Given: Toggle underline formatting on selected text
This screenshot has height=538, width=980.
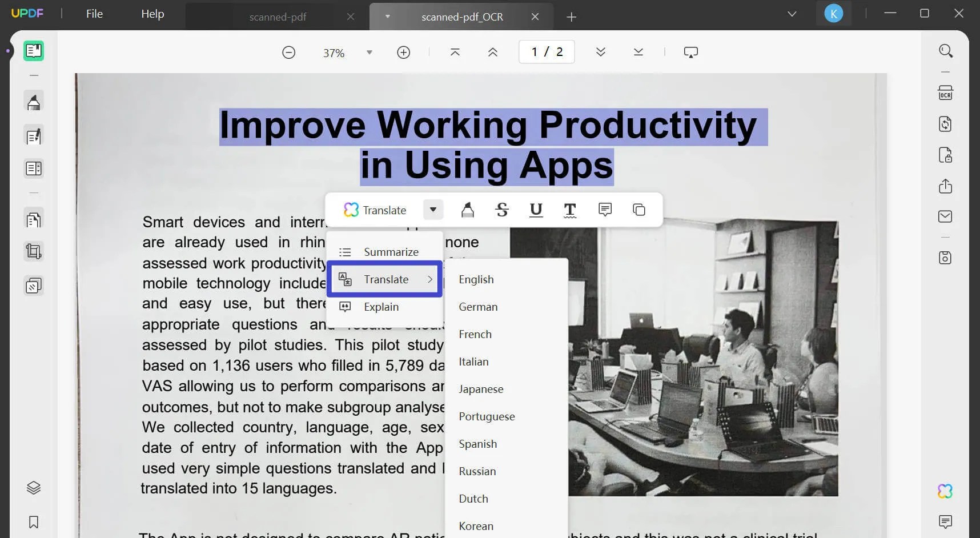Looking at the screenshot, I should tap(536, 210).
